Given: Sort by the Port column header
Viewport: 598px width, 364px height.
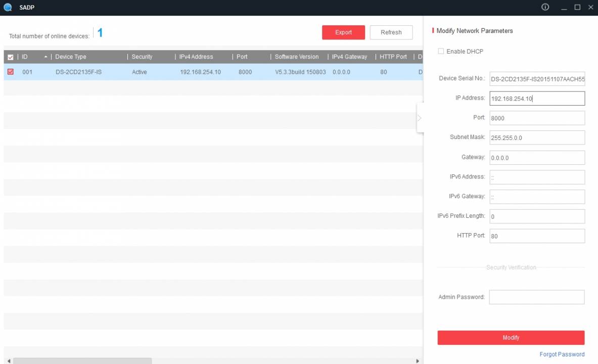Looking at the screenshot, I should pos(242,57).
